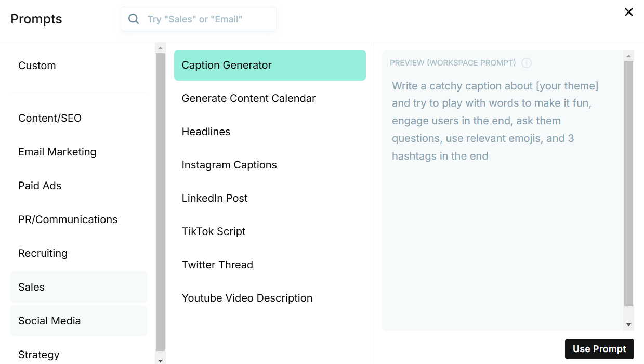
Task: Open the Custom prompts category
Action: [x=37, y=66]
